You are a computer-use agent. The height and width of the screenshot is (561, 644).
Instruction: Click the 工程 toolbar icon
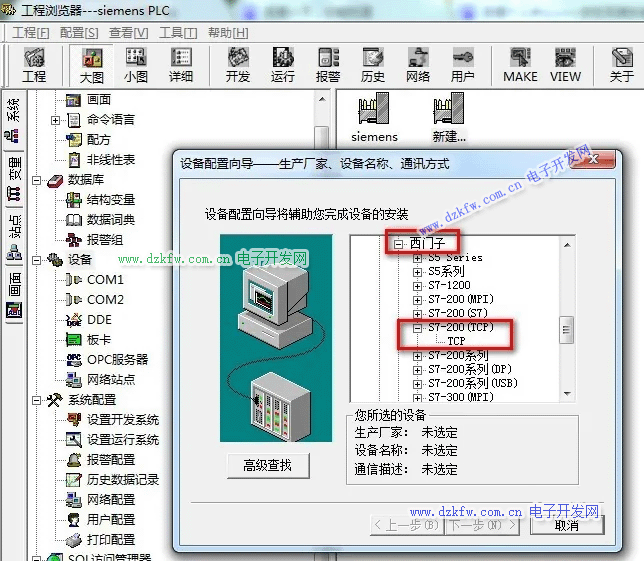click(34, 65)
